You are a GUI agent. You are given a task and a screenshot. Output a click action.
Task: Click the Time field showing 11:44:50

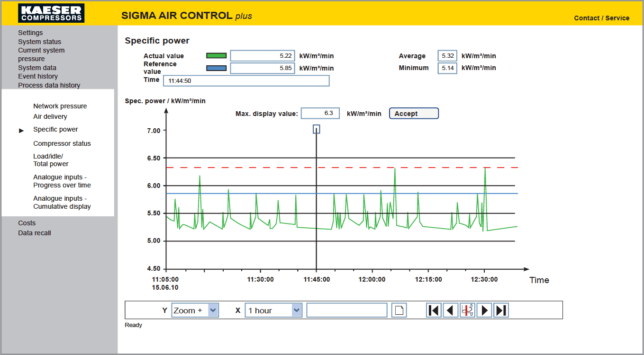coord(246,81)
